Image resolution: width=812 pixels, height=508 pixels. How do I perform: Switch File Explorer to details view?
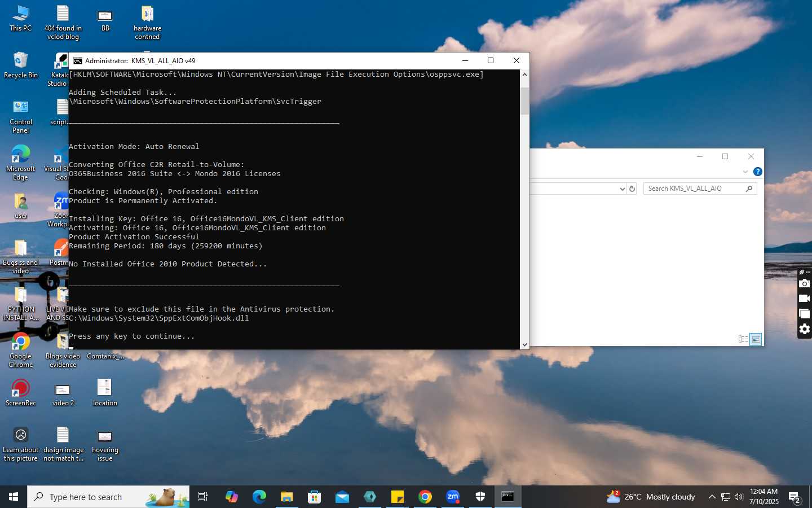click(x=743, y=339)
